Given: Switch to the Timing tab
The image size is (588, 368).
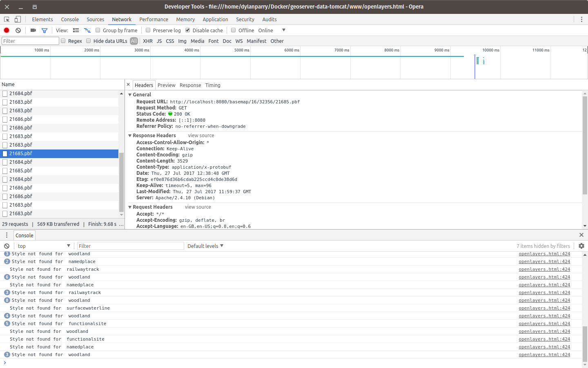Looking at the screenshot, I should pos(213,85).
